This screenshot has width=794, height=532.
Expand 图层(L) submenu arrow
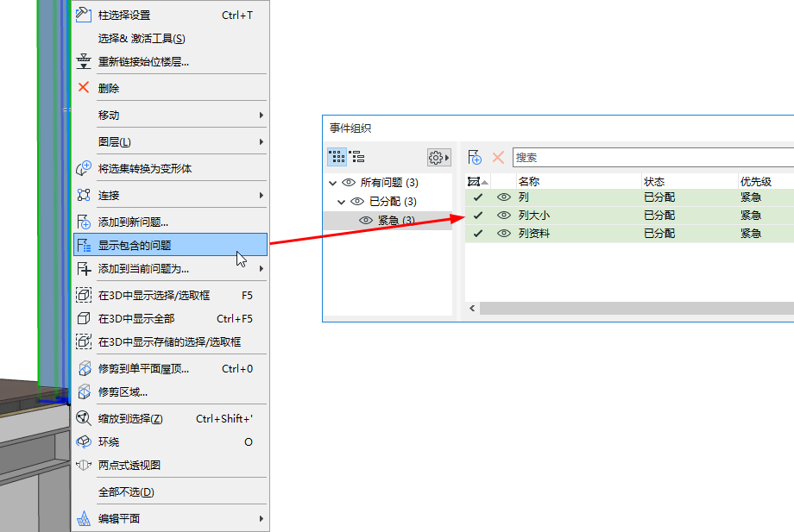262,141
